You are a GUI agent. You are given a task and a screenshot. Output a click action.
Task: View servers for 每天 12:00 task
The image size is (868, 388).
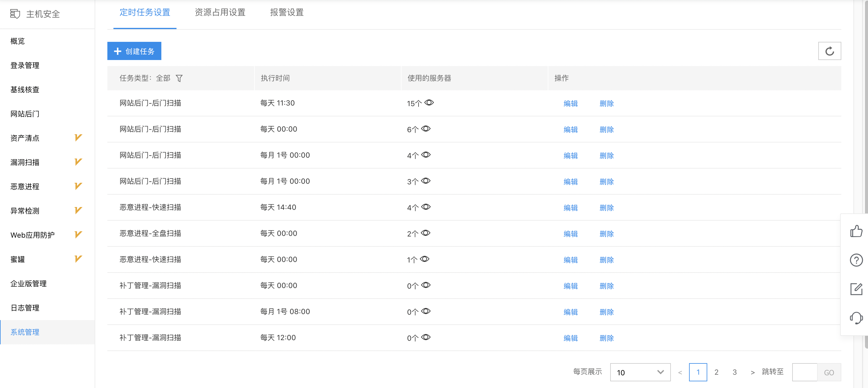(x=426, y=337)
